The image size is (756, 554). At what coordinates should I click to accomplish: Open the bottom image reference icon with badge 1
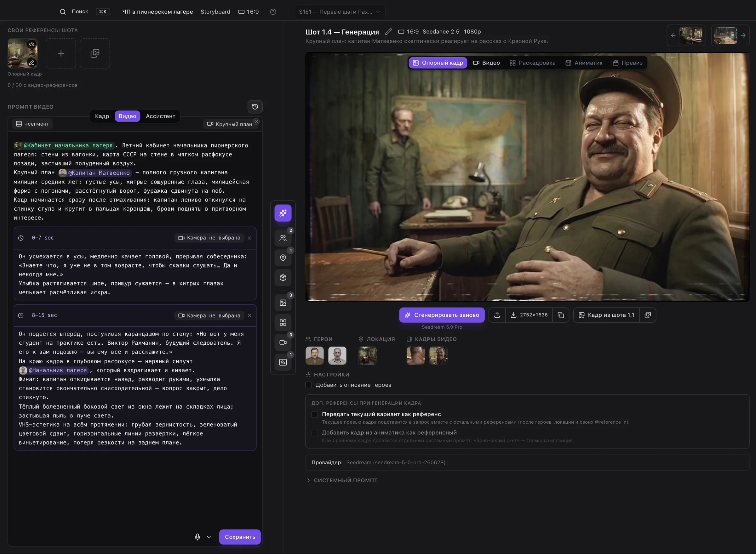283,362
